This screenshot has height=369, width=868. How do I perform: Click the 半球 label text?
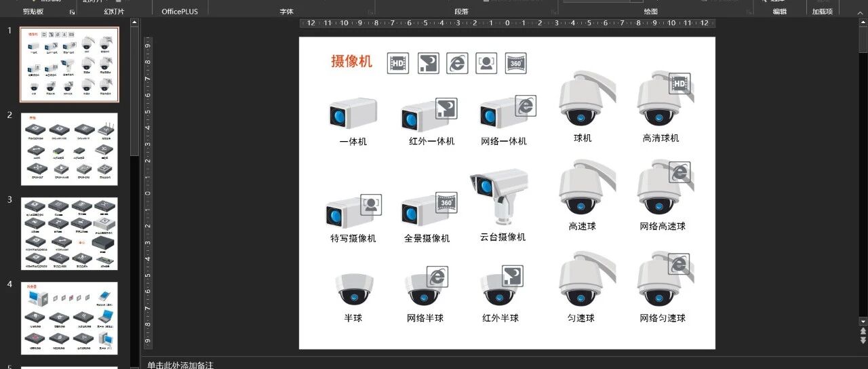[x=353, y=317]
